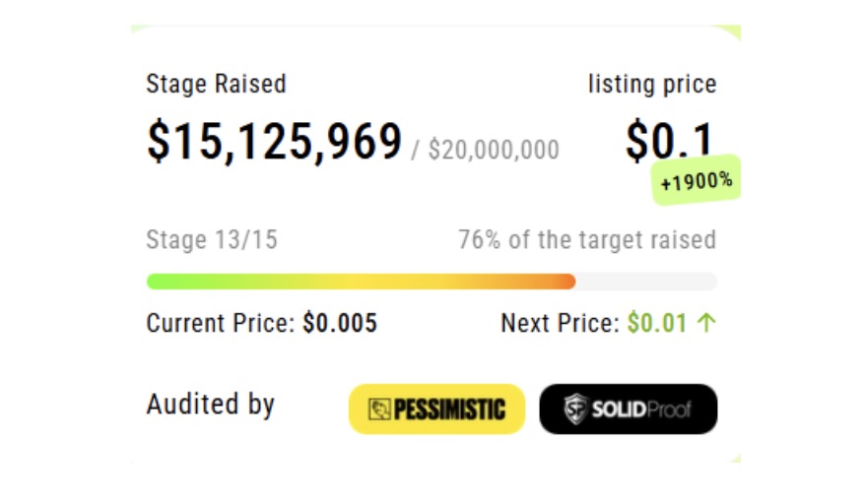Select the Current Price $0.005 value

(340, 323)
